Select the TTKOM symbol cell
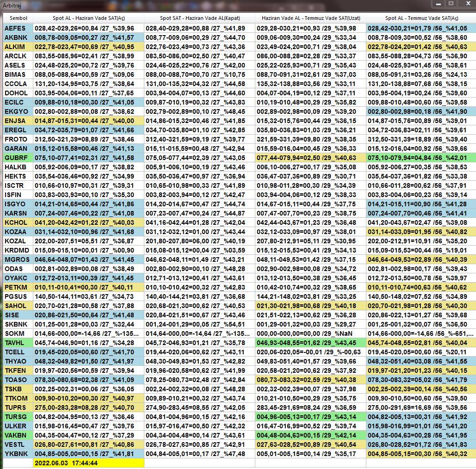The width and height of the screenshot is (476, 469). click(18, 399)
